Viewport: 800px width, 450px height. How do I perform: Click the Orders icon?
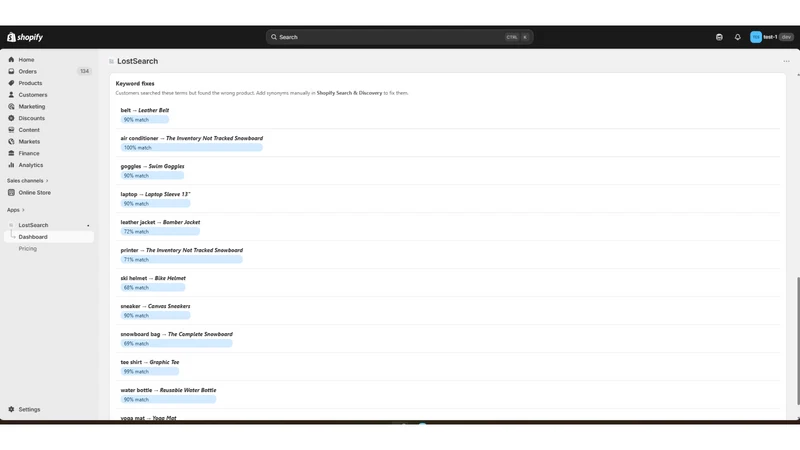[x=11, y=71]
